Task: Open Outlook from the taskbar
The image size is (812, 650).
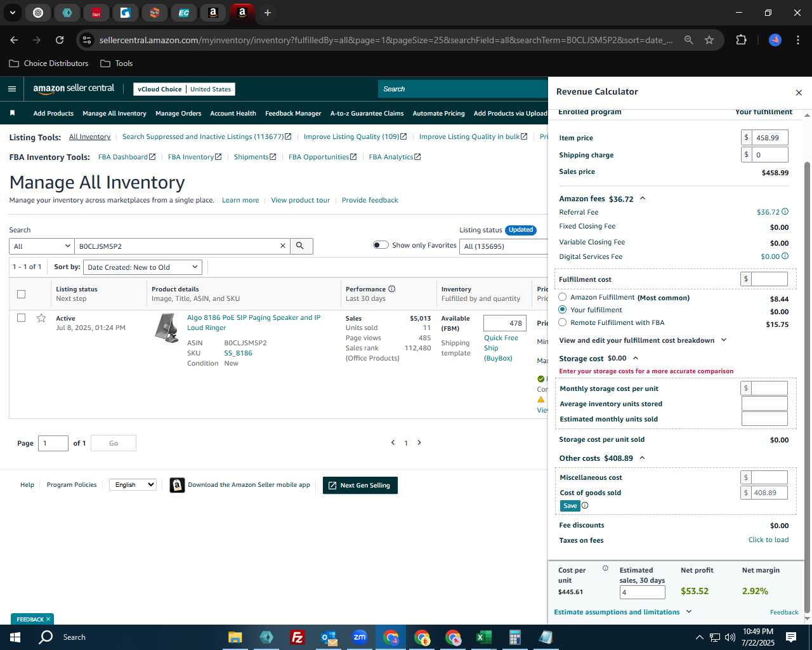Action: (x=329, y=637)
